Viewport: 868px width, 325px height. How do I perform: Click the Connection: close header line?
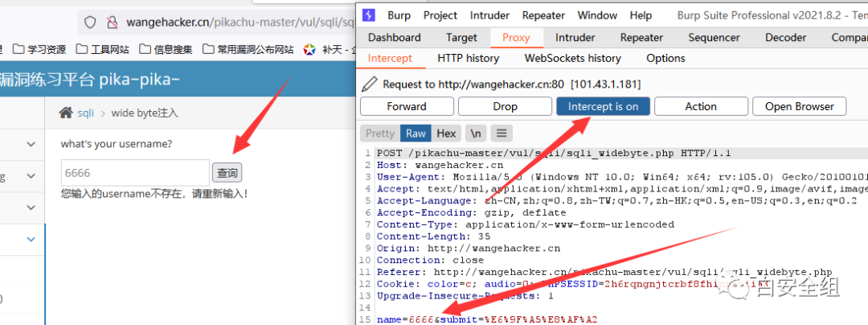(x=430, y=260)
